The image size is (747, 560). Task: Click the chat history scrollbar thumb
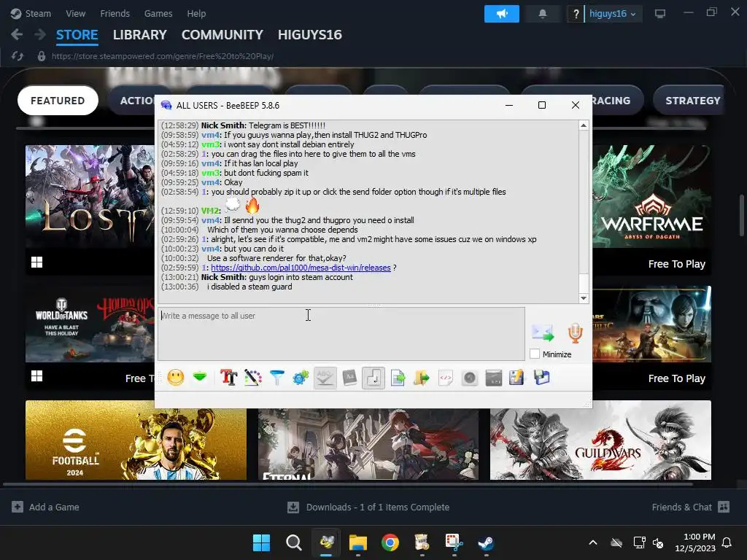click(x=584, y=284)
